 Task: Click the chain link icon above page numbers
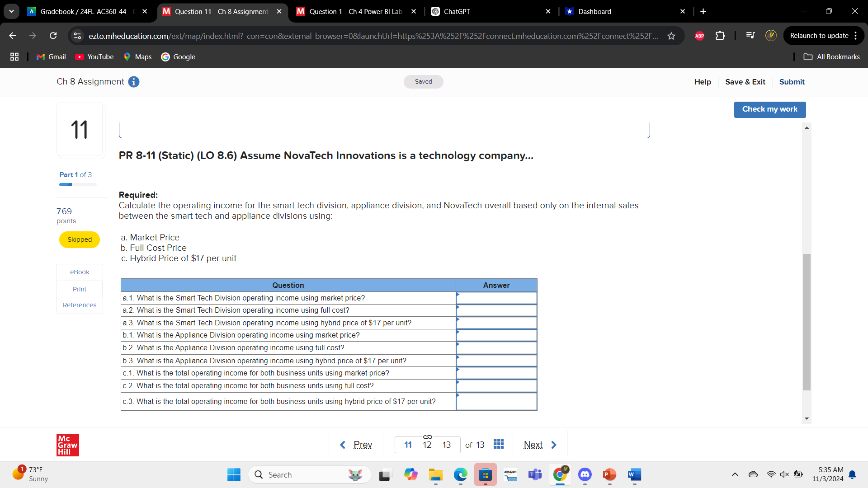point(427,436)
